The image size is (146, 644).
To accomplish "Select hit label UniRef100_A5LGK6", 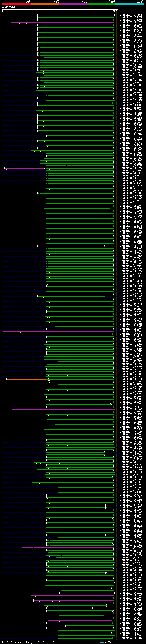I will (x=131, y=361).
